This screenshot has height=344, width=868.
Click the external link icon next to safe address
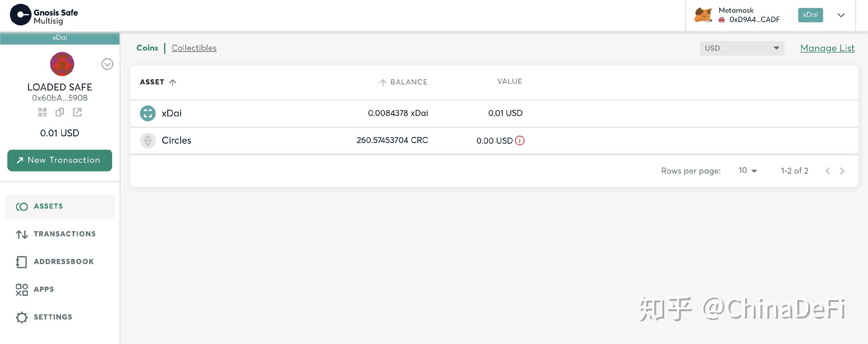pos(77,112)
